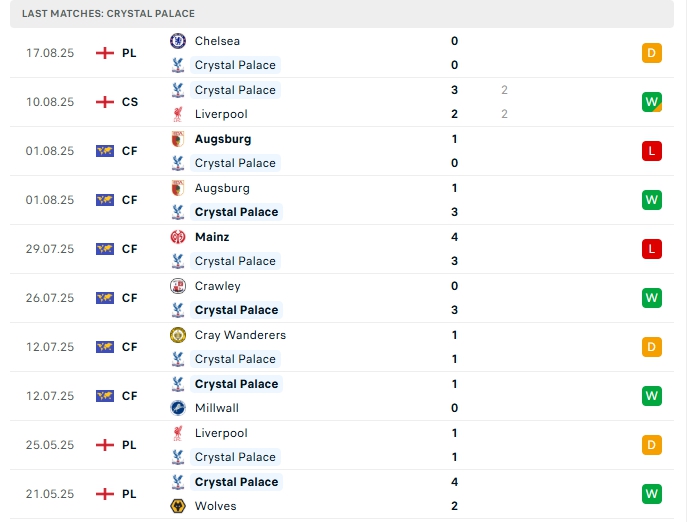Click the 10.08.25 match date
This screenshot has width=687, height=522.
(x=50, y=102)
